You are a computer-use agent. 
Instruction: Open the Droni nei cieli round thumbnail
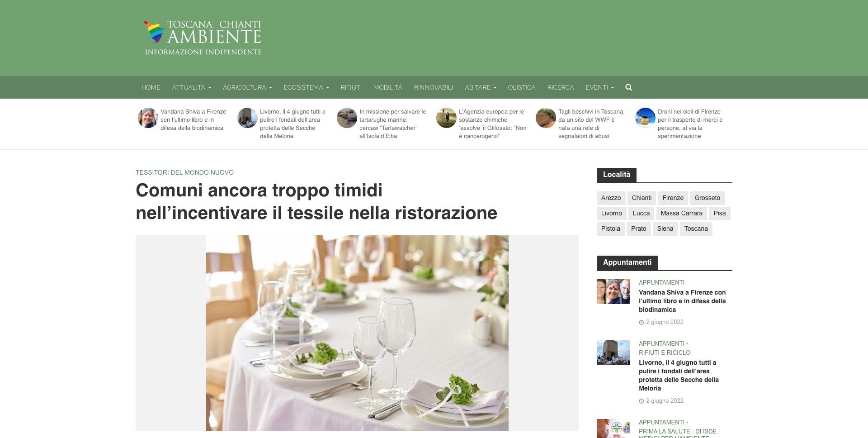645,118
